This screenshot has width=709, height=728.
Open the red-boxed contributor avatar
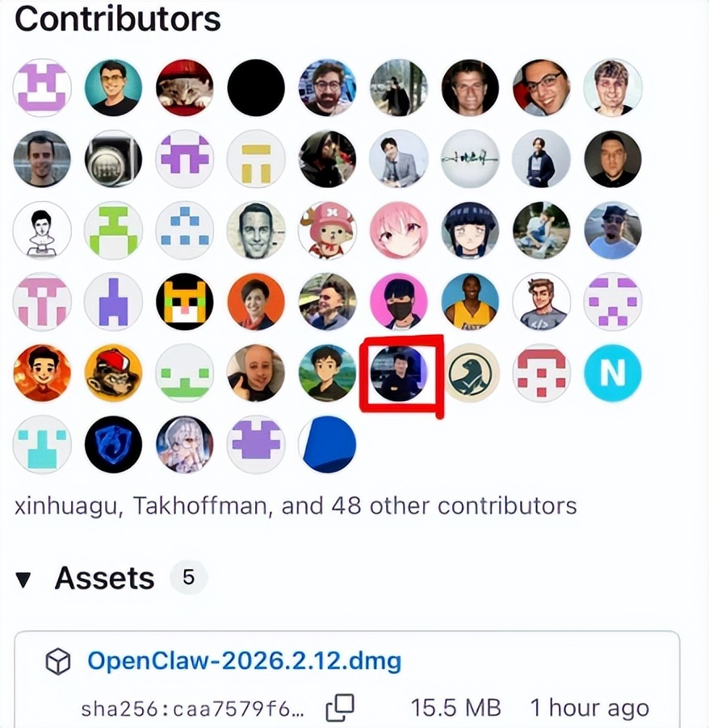tap(399, 374)
